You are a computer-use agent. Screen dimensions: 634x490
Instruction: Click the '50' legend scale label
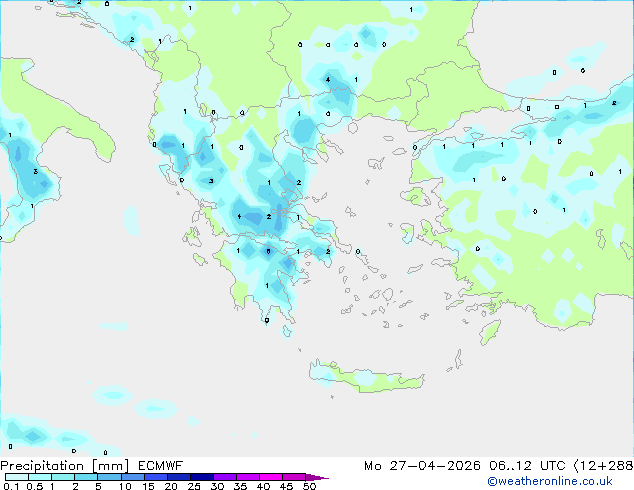pos(309,486)
